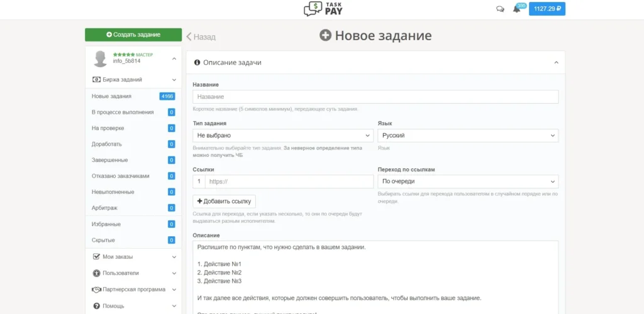Click the 0 badge next to На проверке

[x=171, y=128]
